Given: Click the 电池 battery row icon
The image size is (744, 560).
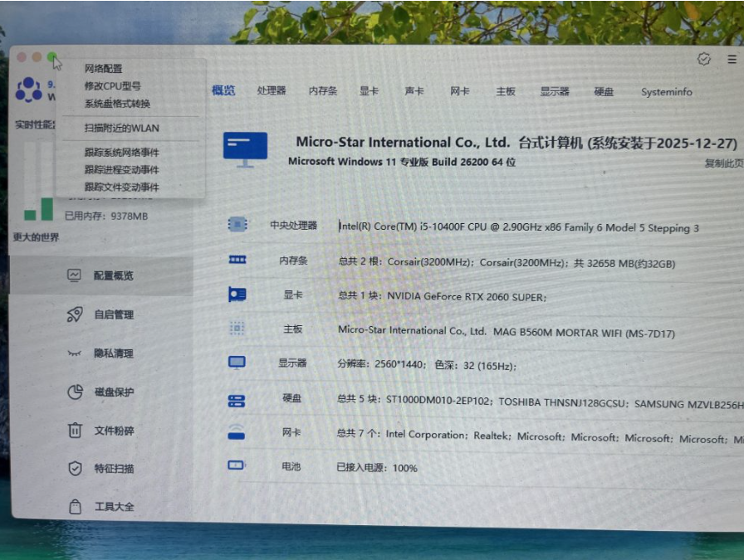Looking at the screenshot, I should point(236,465).
